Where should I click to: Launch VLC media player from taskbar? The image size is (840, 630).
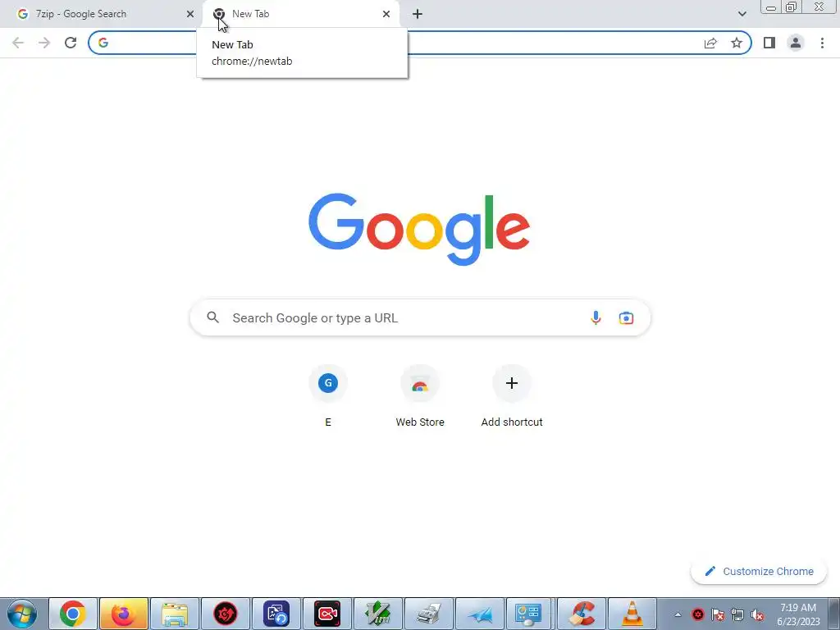pyautogui.click(x=632, y=614)
